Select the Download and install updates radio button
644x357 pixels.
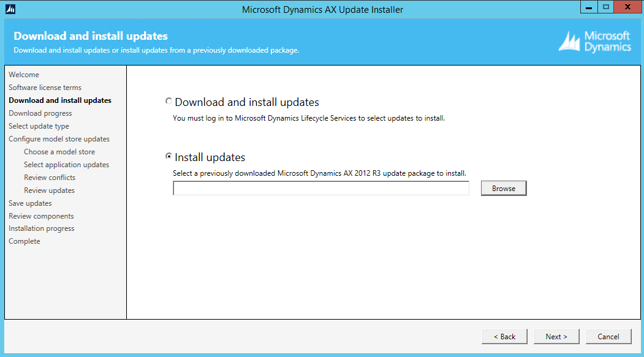pos(169,101)
